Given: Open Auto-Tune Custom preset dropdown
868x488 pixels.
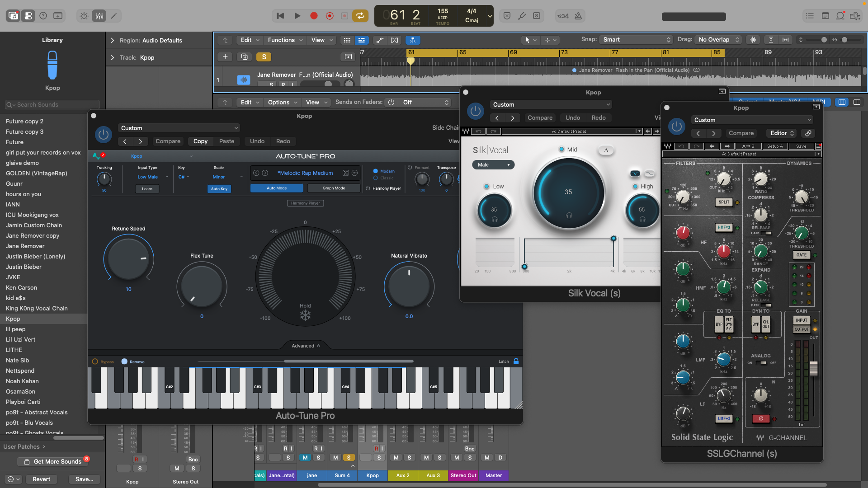Looking at the screenshot, I should [x=179, y=128].
